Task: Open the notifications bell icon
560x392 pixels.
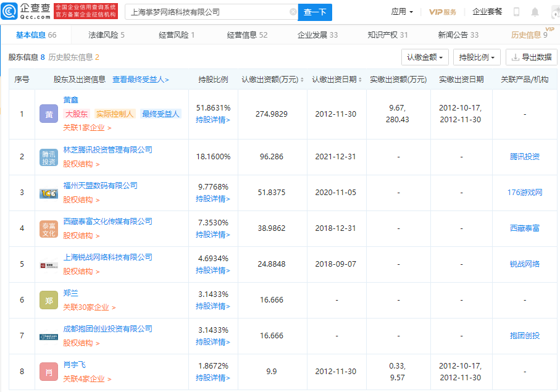Action: click(535, 12)
